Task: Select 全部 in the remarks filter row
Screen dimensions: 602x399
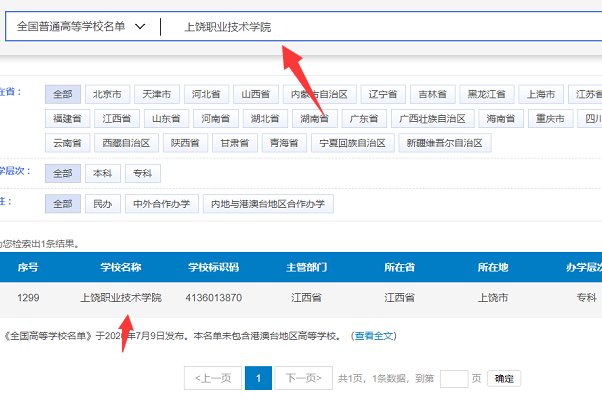Action: point(63,204)
